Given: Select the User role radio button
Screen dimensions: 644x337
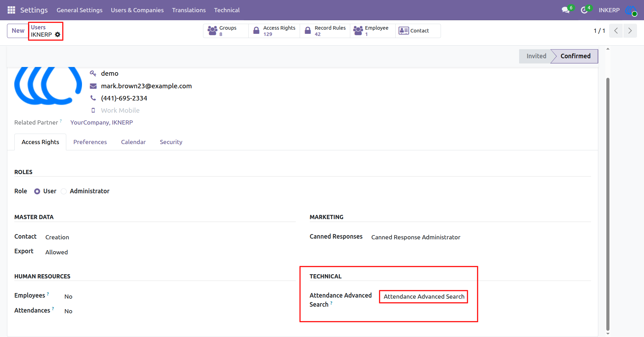Looking at the screenshot, I should pyautogui.click(x=37, y=191).
